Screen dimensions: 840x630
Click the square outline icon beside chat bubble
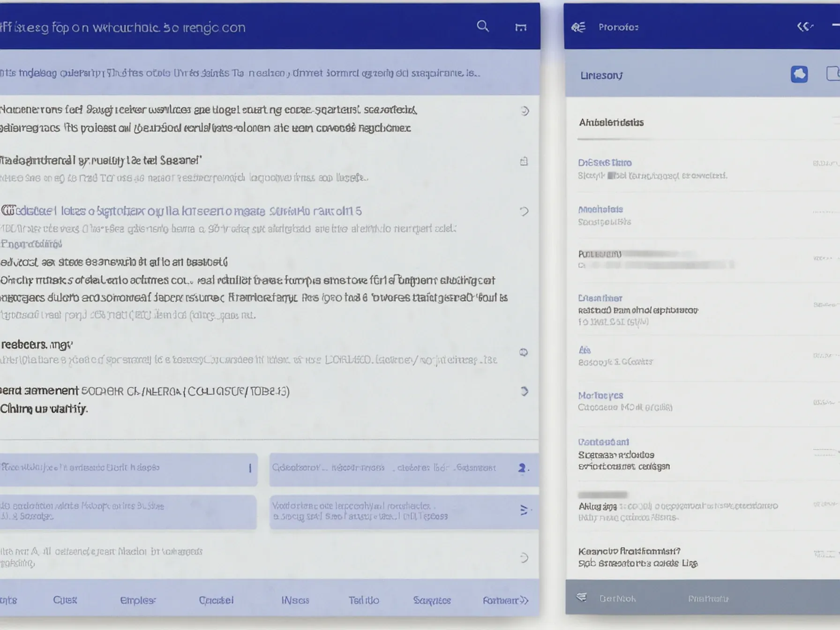[832, 74]
